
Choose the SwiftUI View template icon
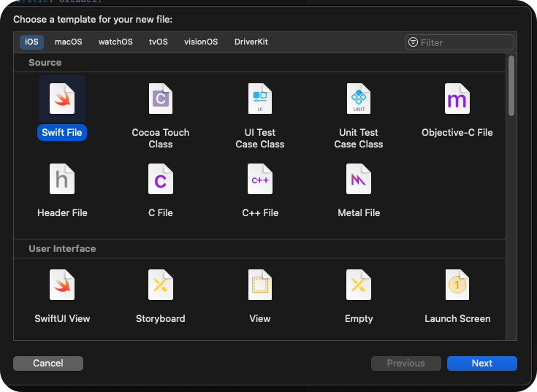(62, 285)
